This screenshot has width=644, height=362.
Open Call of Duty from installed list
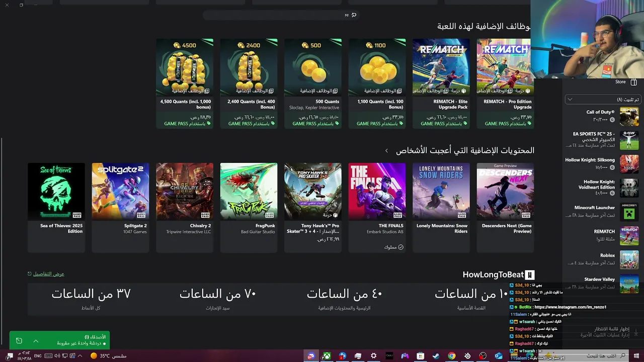pyautogui.click(x=602, y=116)
